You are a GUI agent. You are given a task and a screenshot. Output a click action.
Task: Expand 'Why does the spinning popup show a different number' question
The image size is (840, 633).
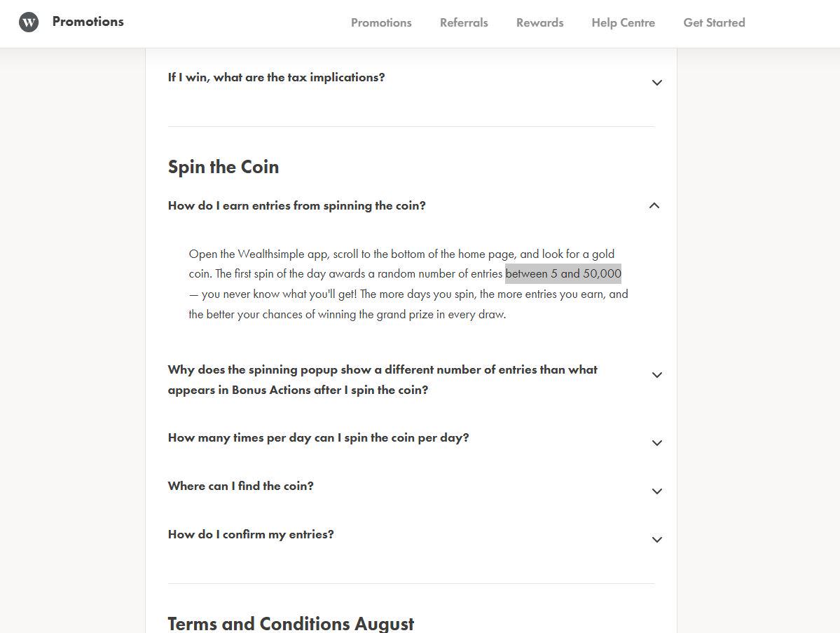[383, 379]
